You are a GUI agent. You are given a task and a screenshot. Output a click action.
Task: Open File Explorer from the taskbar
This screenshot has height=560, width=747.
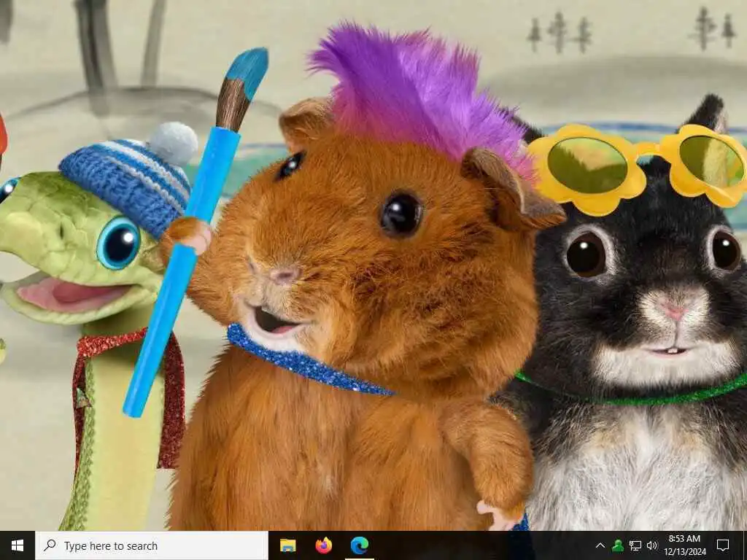pyautogui.click(x=287, y=545)
